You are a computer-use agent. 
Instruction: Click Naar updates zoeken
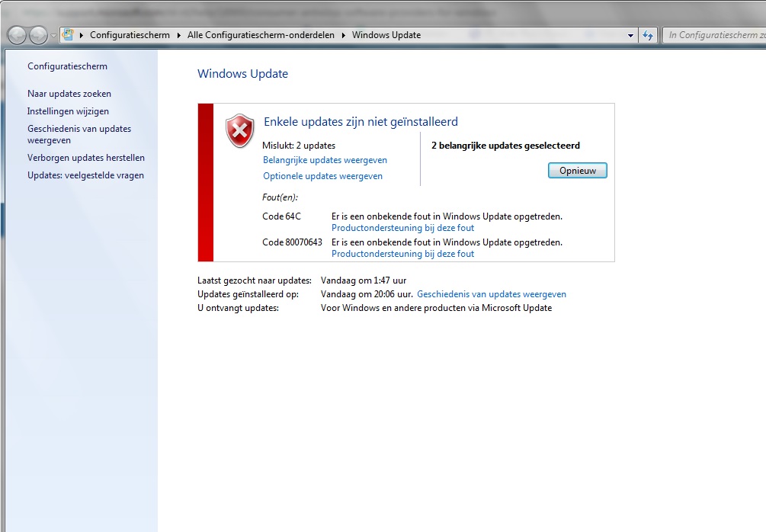click(x=69, y=93)
